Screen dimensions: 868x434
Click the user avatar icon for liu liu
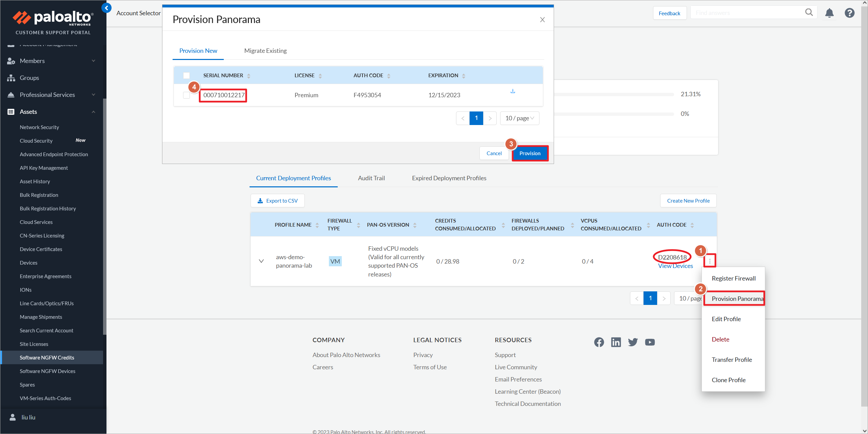click(13, 417)
